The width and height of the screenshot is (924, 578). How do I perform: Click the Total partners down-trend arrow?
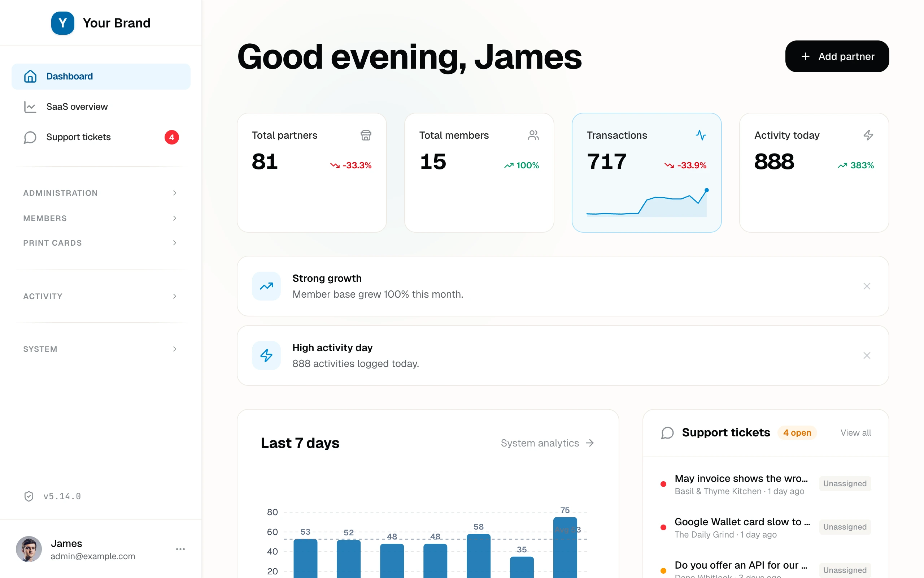tap(335, 165)
